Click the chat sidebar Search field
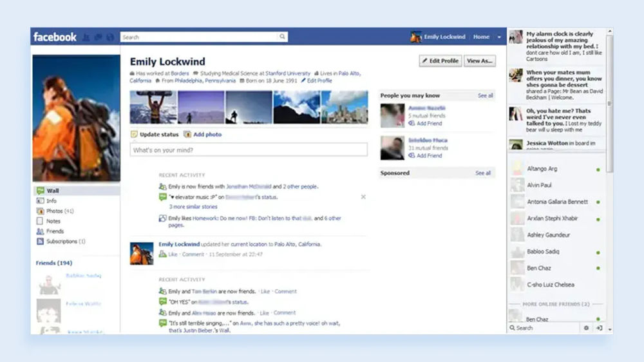 click(544, 328)
